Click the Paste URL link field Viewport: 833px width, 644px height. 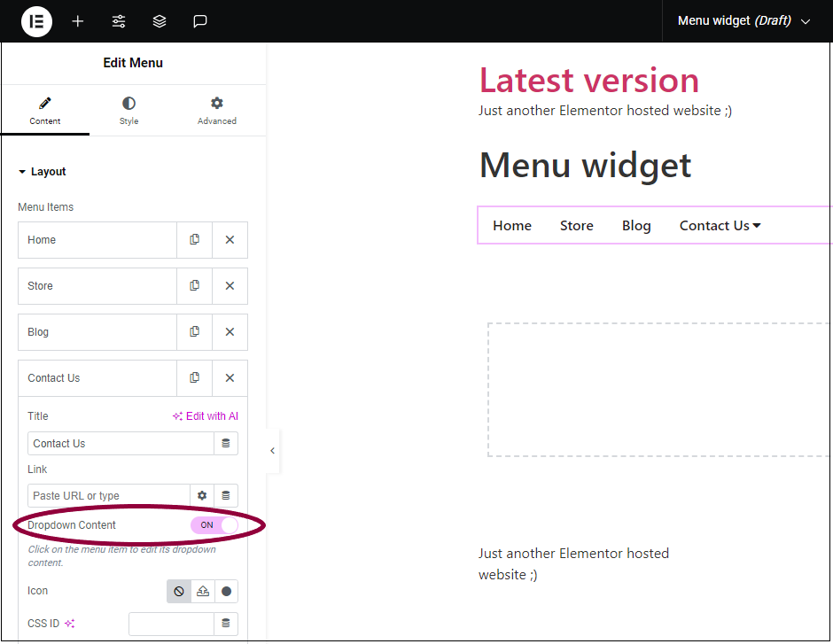109,495
